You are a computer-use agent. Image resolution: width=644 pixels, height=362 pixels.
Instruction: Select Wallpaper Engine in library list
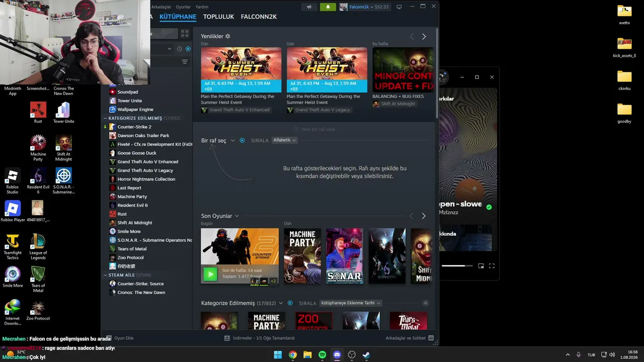(x=135, y=110)
